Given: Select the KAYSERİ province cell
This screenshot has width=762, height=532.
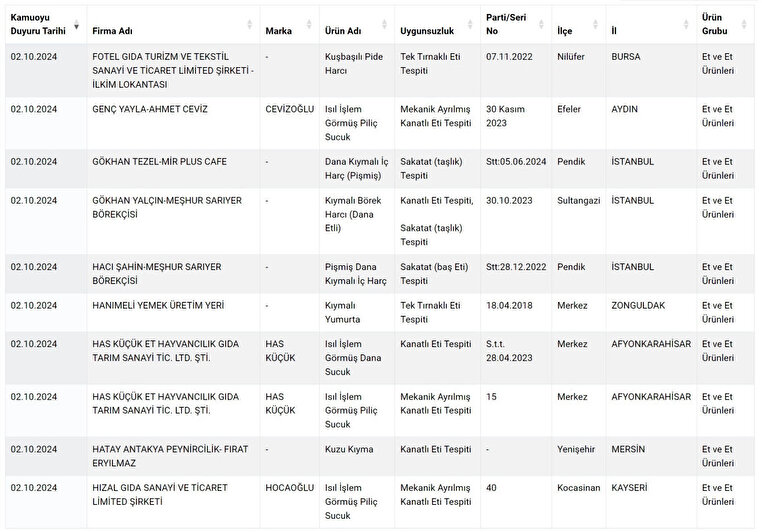Looking at the screenshot, I should (x=629, y=487).
